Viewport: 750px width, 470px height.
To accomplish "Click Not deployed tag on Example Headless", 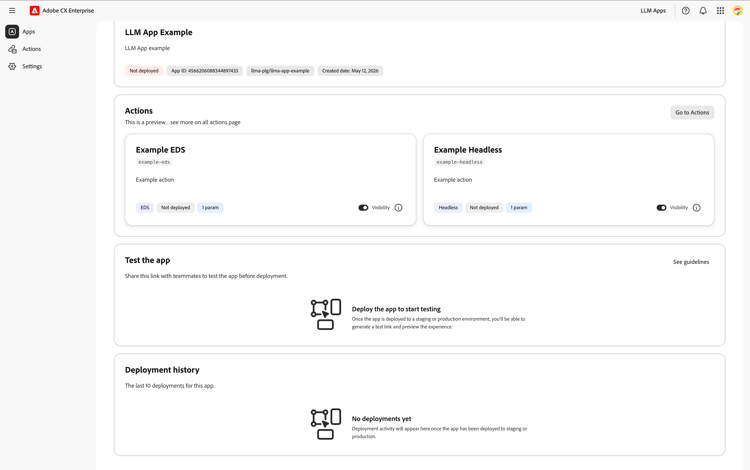I will click(x=484, y=208).
